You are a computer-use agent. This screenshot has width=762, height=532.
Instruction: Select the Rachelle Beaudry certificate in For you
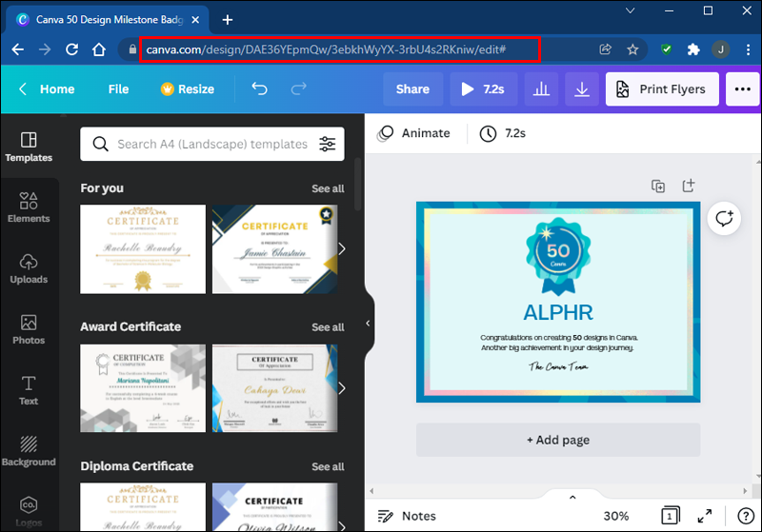coord(143,249)
